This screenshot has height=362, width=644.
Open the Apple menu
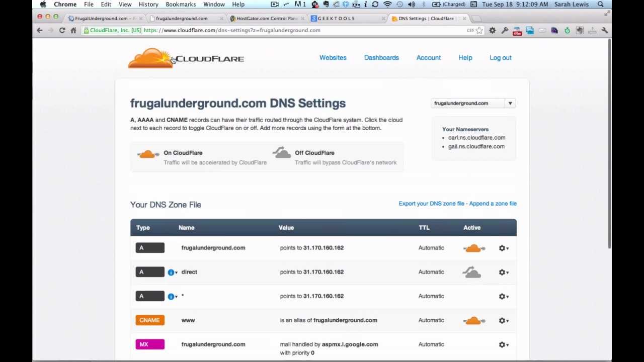click(43, 5)
